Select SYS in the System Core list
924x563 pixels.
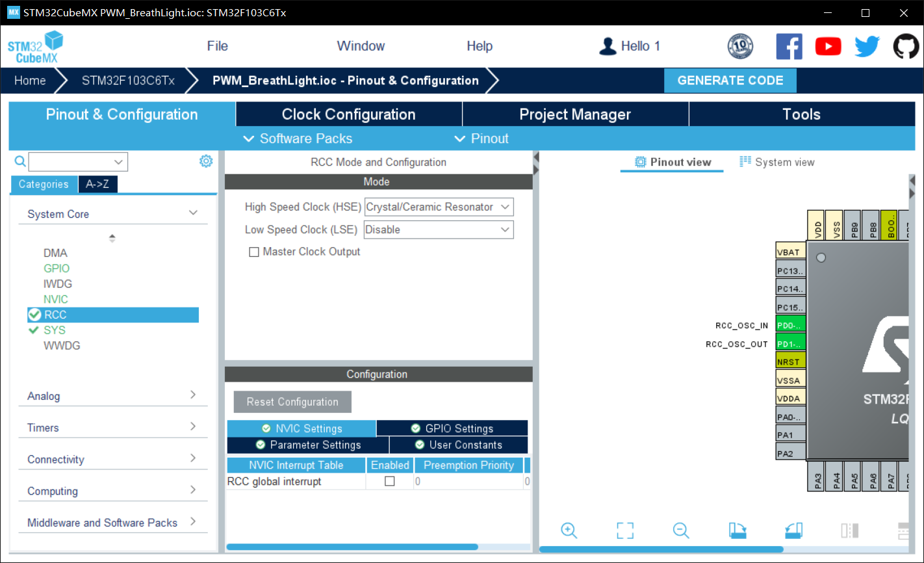(x=55, y=330)
